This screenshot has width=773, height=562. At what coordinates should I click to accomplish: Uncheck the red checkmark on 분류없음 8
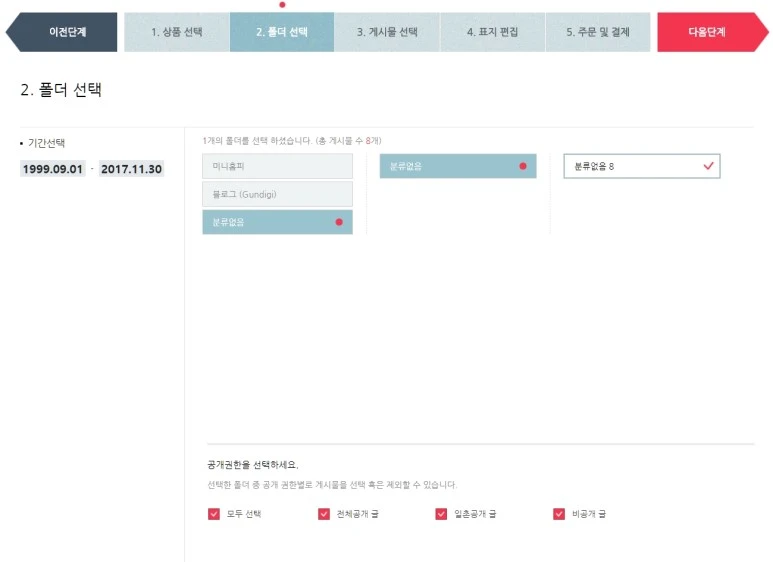708,166
